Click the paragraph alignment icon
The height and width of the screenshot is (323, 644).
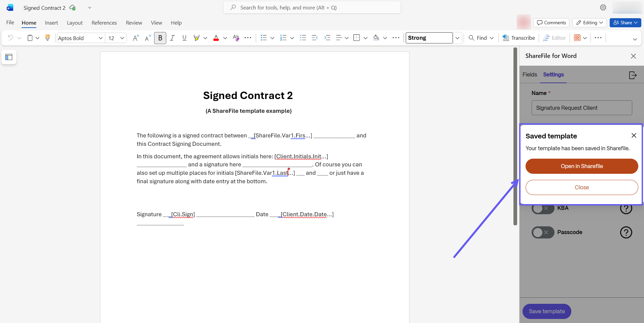point(339,38)
